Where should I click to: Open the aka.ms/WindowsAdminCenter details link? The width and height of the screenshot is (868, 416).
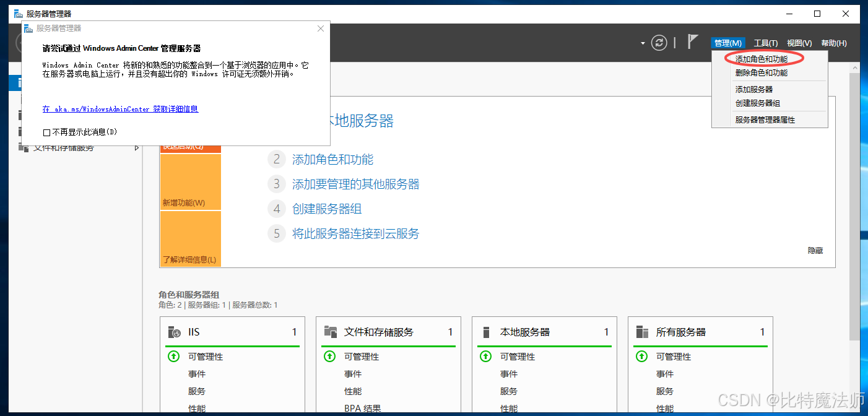click(121, 109)
